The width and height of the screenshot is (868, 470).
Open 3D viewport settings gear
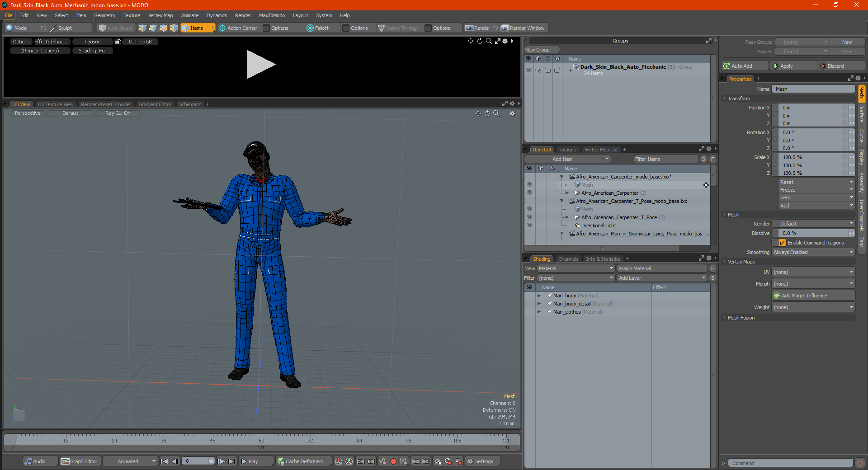(x=512, y=113)
